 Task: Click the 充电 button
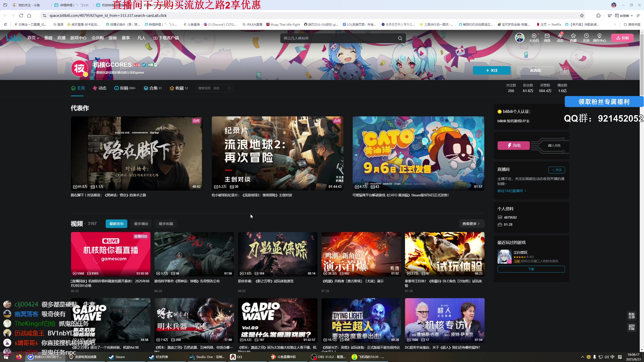(513, 145)
